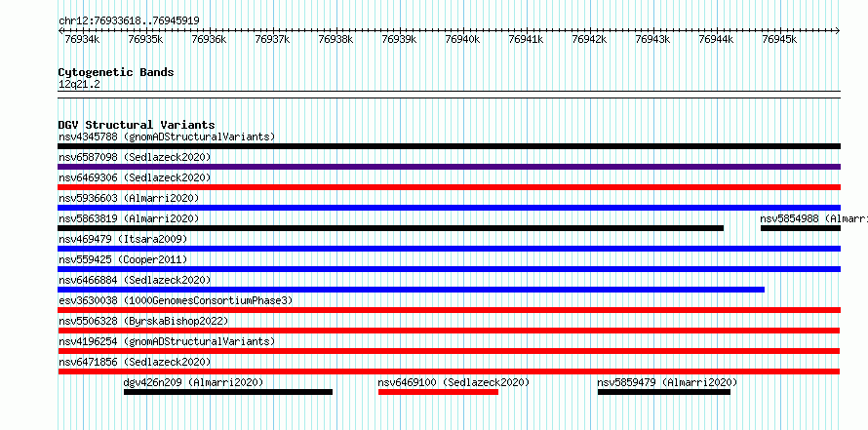868x430 pixels.
Task: Click the red nsv6469306 variant bar
Action: [x=449, y=187]
